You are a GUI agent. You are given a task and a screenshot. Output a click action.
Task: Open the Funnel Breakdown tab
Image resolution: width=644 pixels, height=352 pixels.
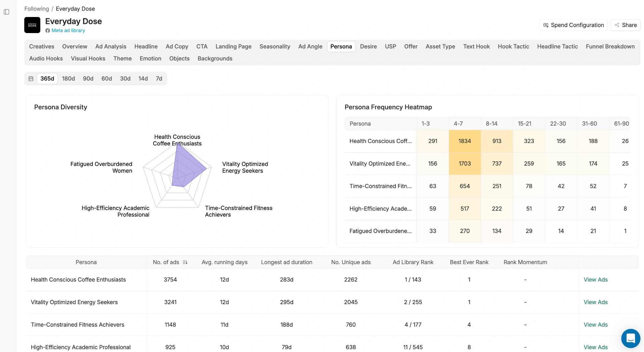point(610,47)
